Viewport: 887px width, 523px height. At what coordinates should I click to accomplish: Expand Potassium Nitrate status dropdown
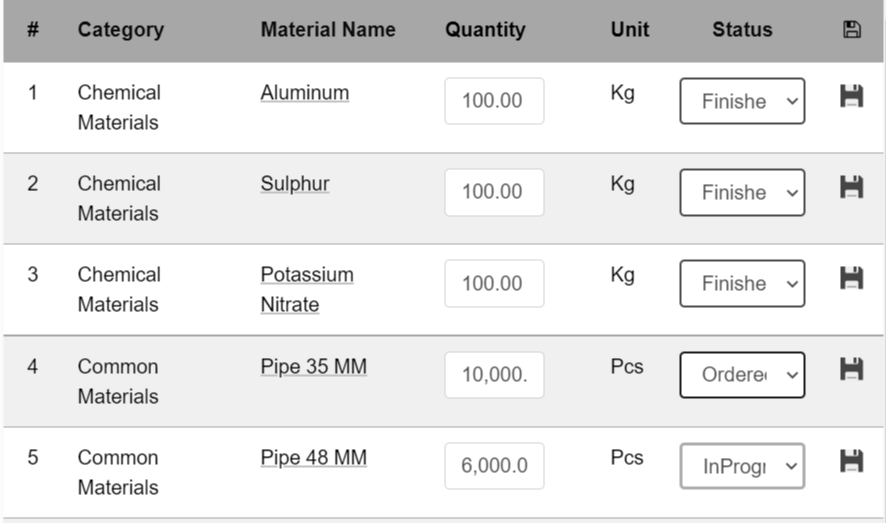(x=742, y=283)
